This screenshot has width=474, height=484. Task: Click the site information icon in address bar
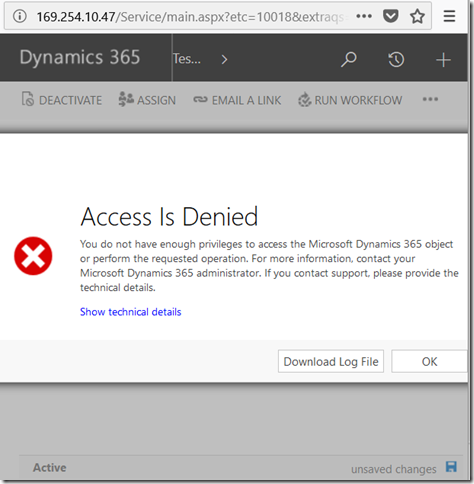[20, 16]
